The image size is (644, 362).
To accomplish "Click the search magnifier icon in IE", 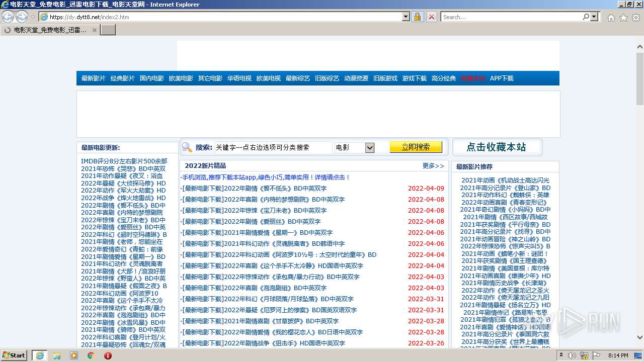I will 586,17.
